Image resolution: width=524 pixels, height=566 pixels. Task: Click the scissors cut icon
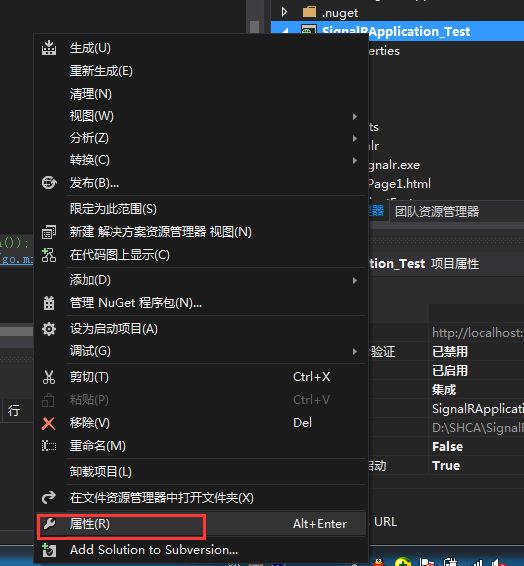pos(49,377)
